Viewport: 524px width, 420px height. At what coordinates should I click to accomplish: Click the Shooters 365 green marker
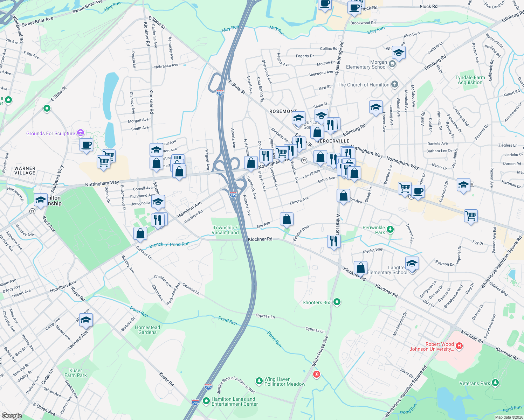[337, 302]
